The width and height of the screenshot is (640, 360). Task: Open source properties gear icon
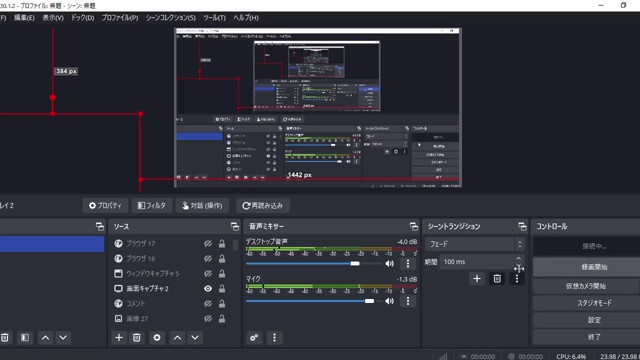pyautogui.click(x=157, y=338)
